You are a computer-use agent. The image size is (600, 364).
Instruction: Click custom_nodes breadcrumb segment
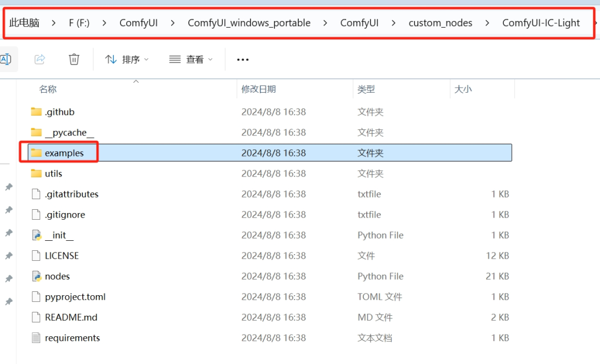click(x=441, y=23)
